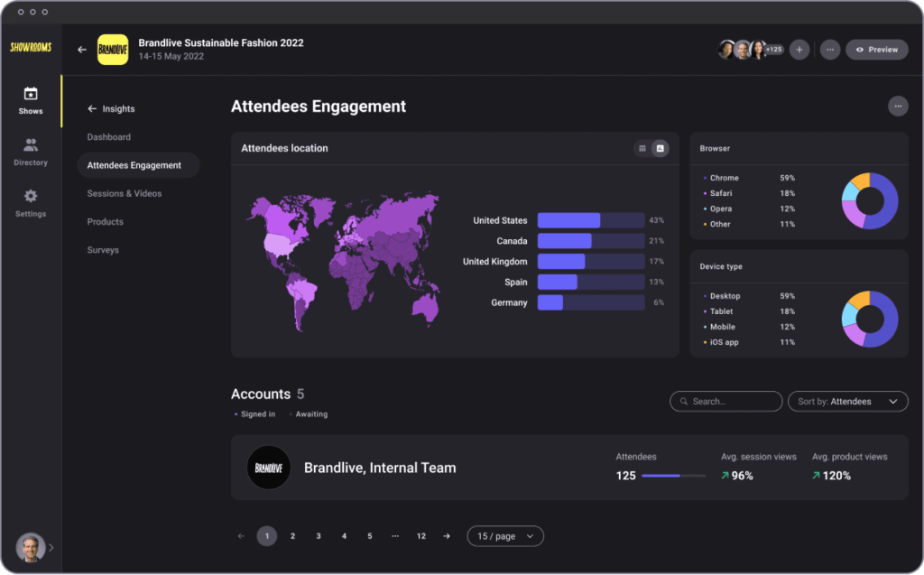Toggle the Signed in legend filter

254,414
